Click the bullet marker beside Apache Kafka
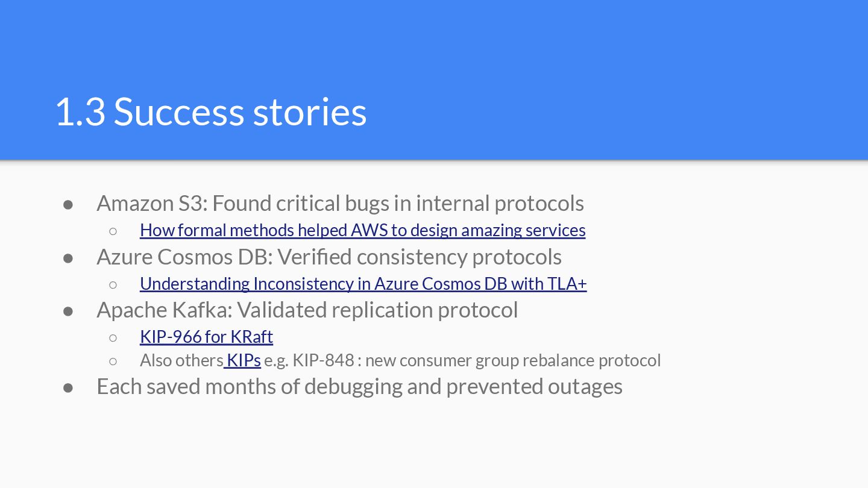This screenshot has width=868, height=488. [68, 311]
